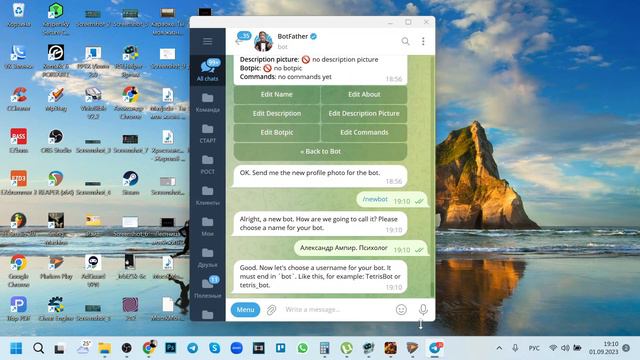Viewport: 640px width, 360px height.
Task: Click the Edit Botpic button
Action: coord(277,132)
